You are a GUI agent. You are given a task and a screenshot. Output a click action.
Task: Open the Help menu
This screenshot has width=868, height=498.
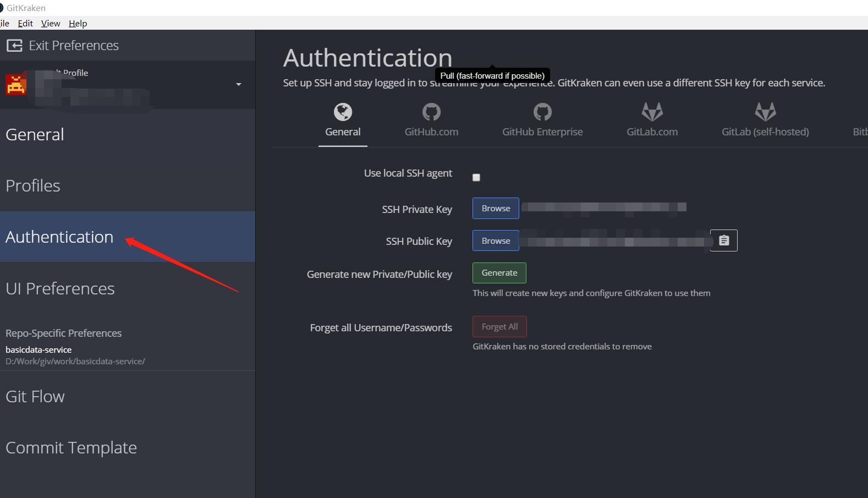click(x=78, y=23)
